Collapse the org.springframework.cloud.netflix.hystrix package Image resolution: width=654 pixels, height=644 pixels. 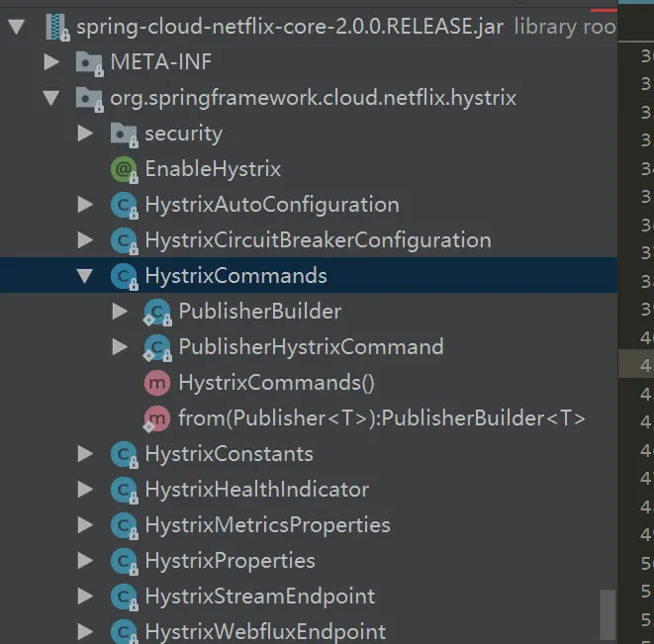tap(51, 98)
